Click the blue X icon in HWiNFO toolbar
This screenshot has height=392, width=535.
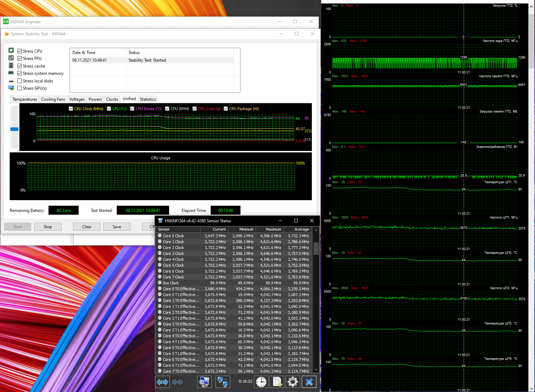pos(309,382)
